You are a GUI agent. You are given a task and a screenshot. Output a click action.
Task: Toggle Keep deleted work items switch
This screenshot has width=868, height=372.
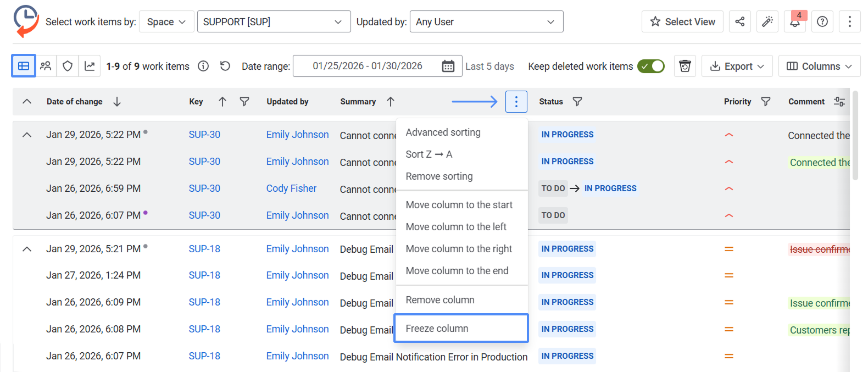click(651, 66)
